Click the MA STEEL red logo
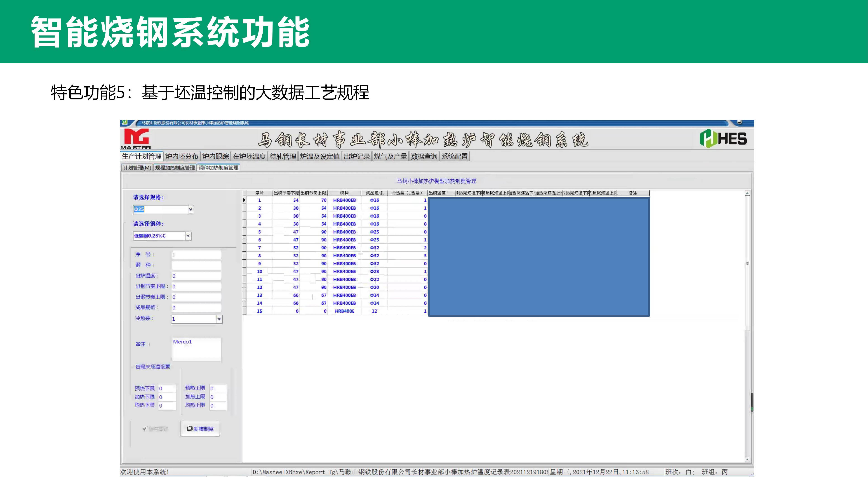 [x=136, y=139]
